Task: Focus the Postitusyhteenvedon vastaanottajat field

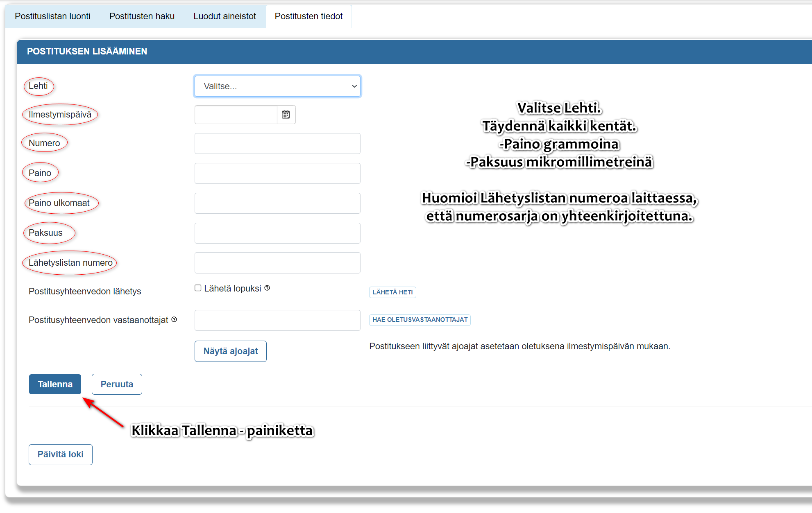Action: 277,320
